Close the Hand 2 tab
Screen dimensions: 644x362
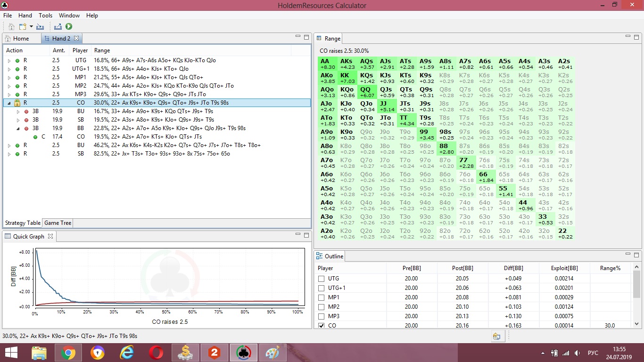coord(76,38)
